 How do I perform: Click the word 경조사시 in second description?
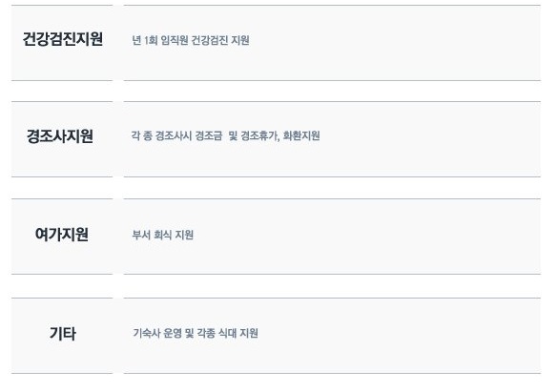[x=173, y=135]
